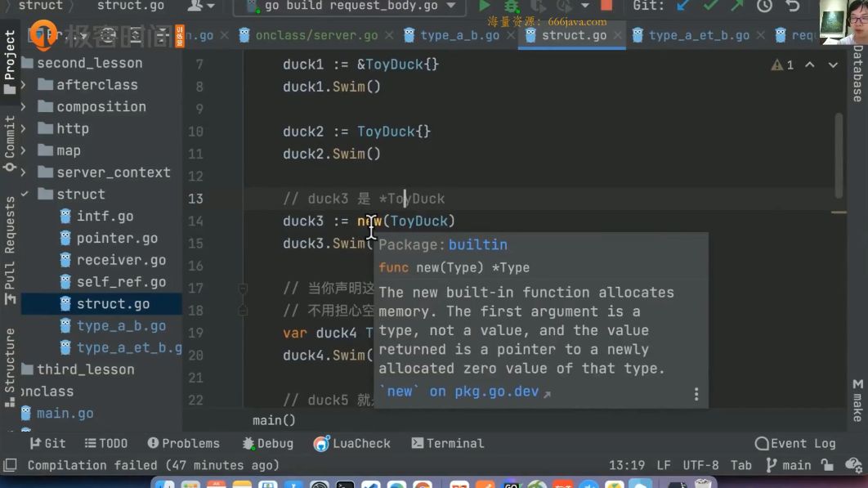Show Git history clock icon

click(x=764, y=6)
